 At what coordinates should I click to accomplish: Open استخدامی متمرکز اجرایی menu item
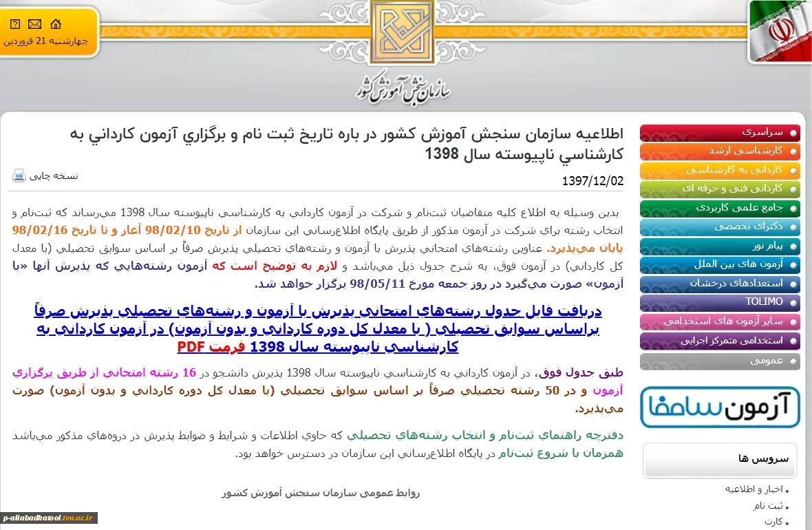pyautogui.click(x=720, y=341)
